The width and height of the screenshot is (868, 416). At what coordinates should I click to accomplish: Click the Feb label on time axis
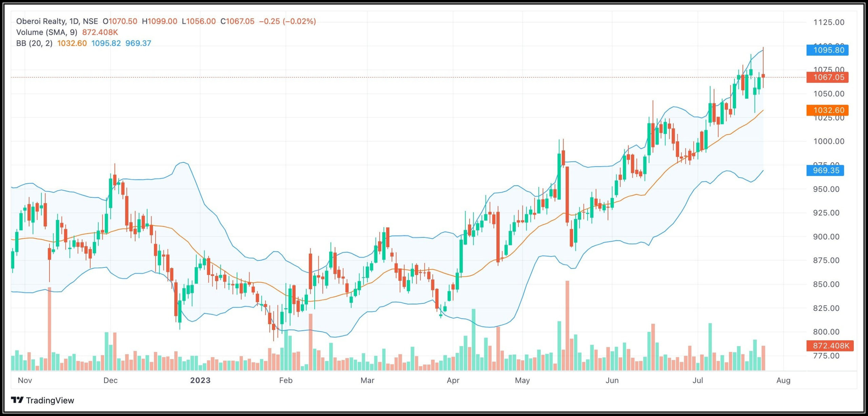286,380
